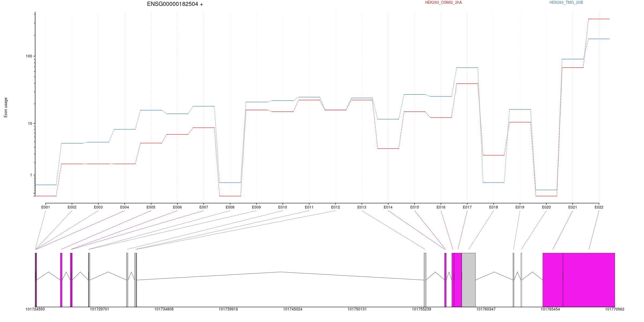
Task: Click the red E014 usage line segment
Action: pos(388,148)
